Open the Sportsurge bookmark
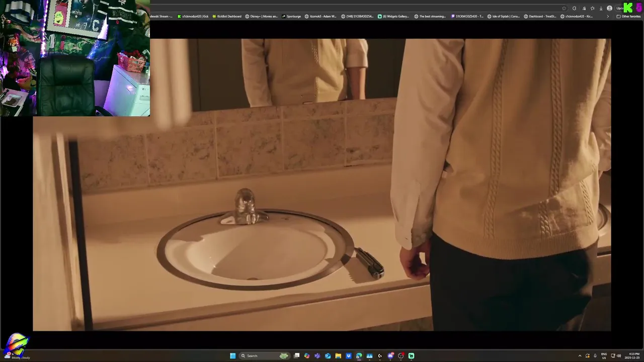 (291, 16)
